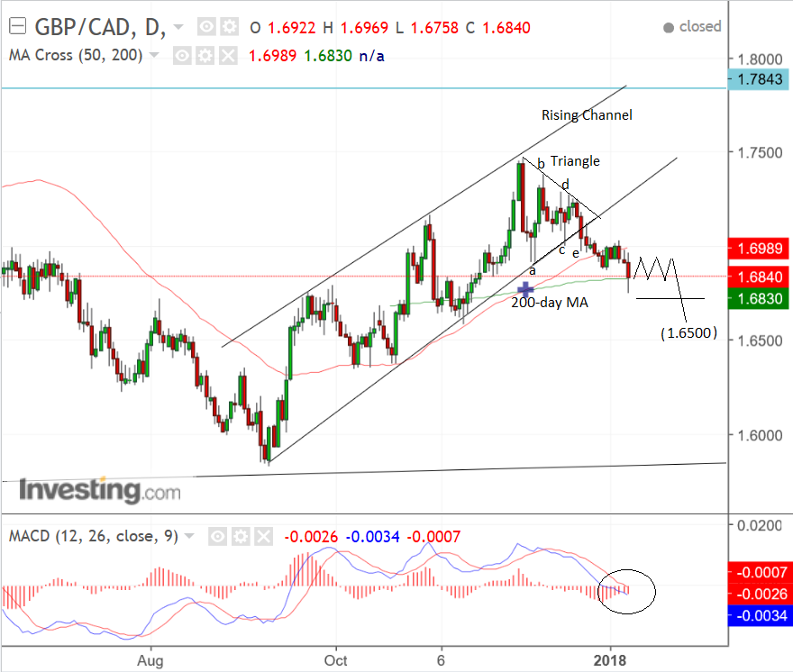Open MACD settings gear icon
The width and height of the screenshot is (793, 672).
241,537
